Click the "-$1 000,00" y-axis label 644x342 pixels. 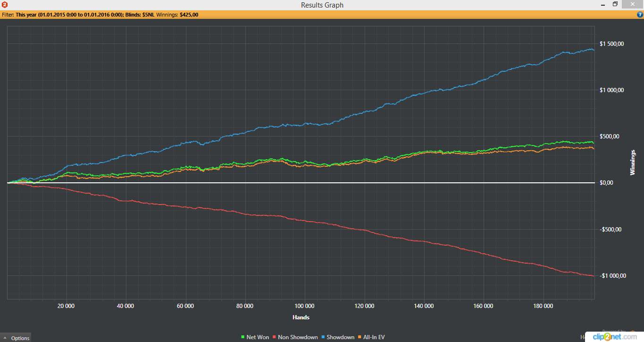tap(613, 276)
